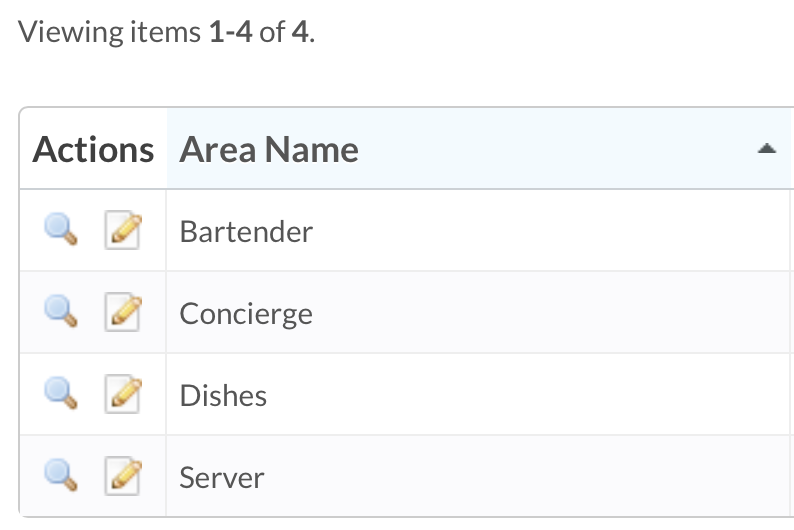Toggle sort using the Area Name arrow
The image size is (794, 530).
tap(767, 148)
